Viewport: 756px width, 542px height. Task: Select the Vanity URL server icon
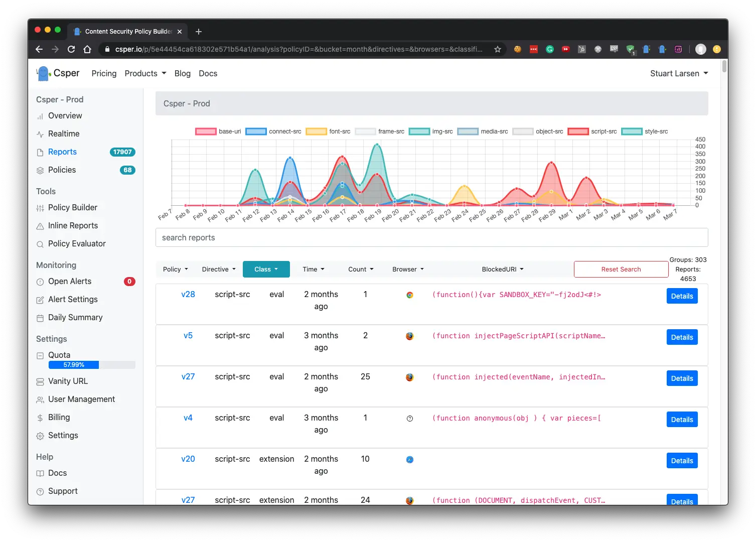[x=40, y=382]
